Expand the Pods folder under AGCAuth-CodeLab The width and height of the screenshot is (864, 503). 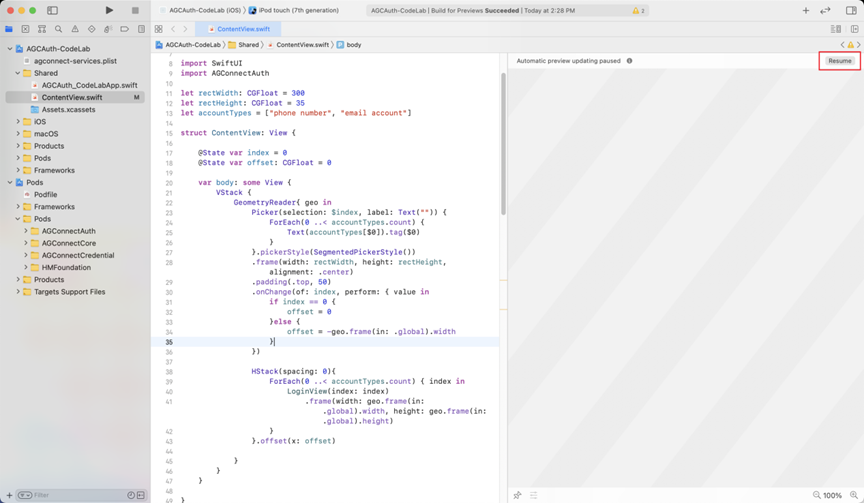click(x=18, y=158)
